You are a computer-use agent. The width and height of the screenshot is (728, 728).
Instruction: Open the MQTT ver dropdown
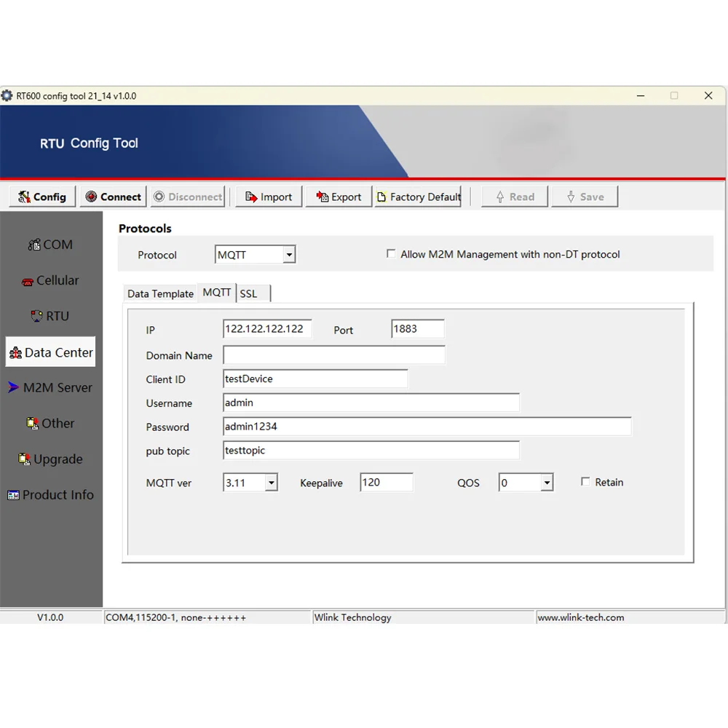271,483
